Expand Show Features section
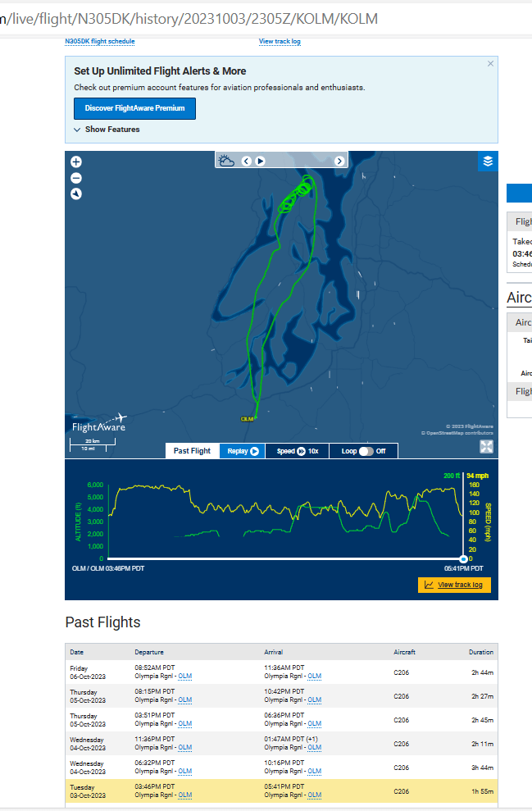Screen dimensions: 532x811 [x=107, y=130]
